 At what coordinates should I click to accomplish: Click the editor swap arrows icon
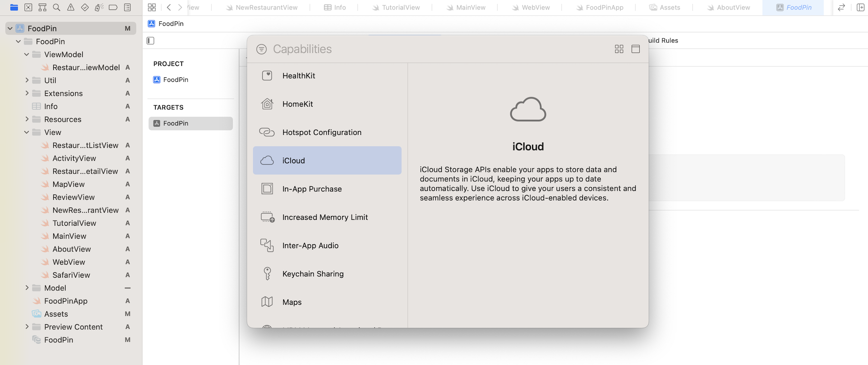pos(841,7)
